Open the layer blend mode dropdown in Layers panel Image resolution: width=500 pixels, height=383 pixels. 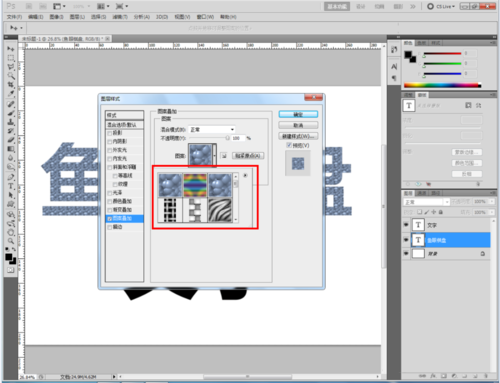(x=426, y=202)
